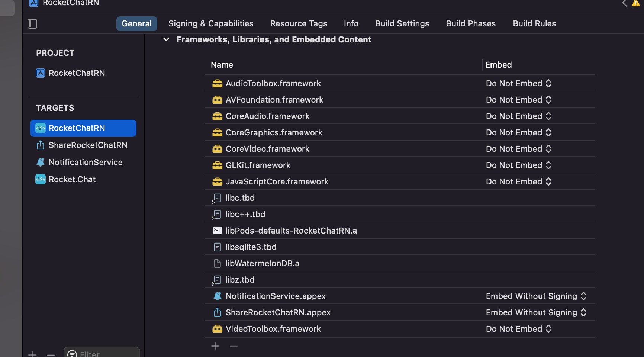Select the libsqlite3.tbd row text
This screenshot has width=644, height=357.
[x=251, y=247]
